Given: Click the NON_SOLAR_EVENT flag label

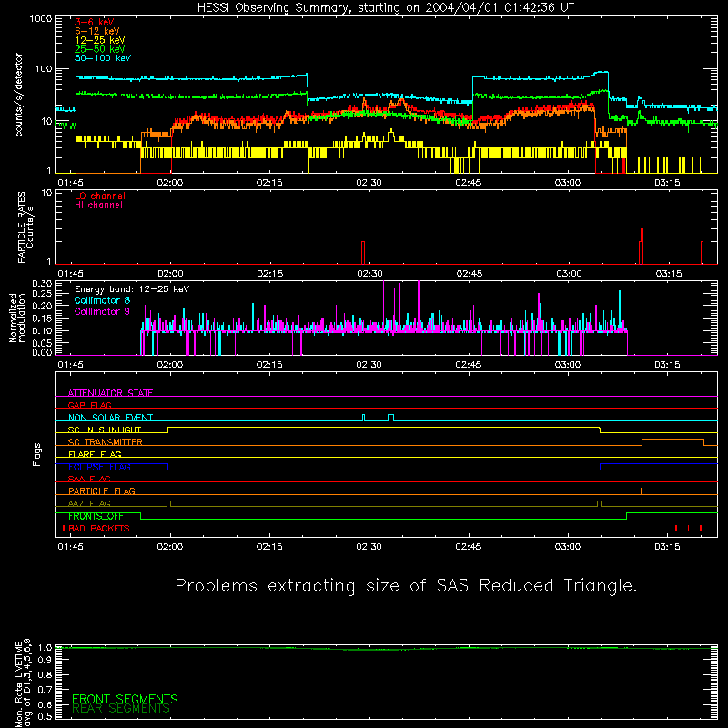Looking at the screenshot, I should 110,418.
